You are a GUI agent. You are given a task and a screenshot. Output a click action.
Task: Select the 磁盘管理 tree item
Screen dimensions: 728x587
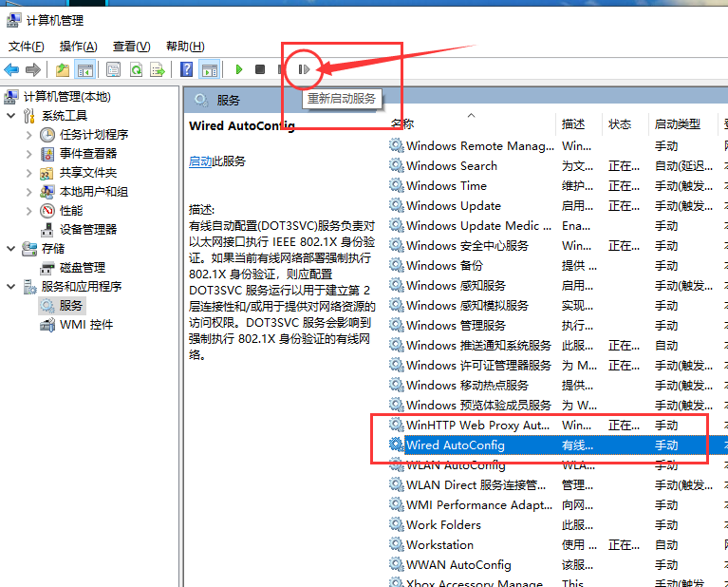(82, 268)
